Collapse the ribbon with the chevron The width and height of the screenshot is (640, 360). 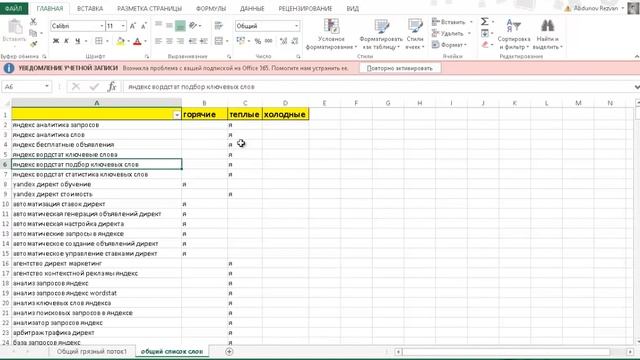point(637,56)
